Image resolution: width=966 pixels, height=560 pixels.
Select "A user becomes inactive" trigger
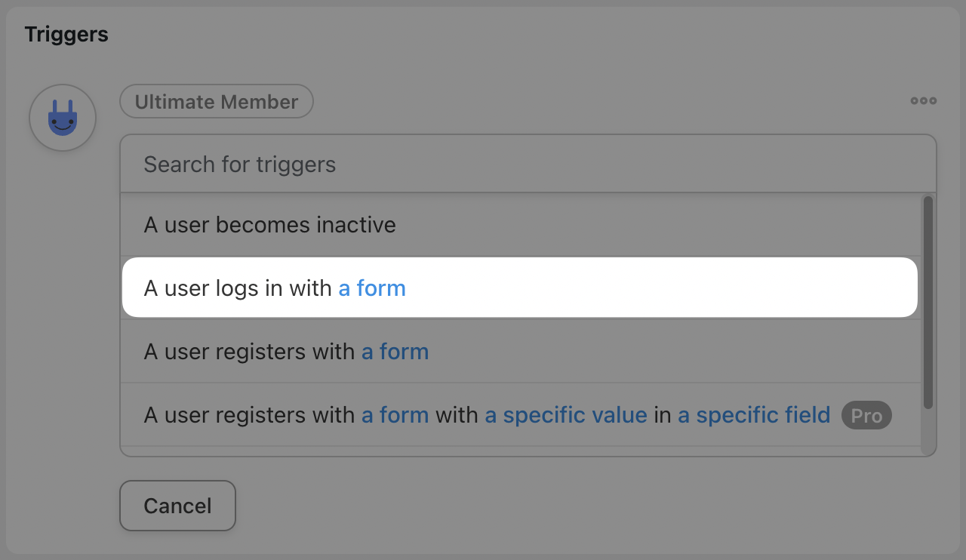tap(521, 225)
